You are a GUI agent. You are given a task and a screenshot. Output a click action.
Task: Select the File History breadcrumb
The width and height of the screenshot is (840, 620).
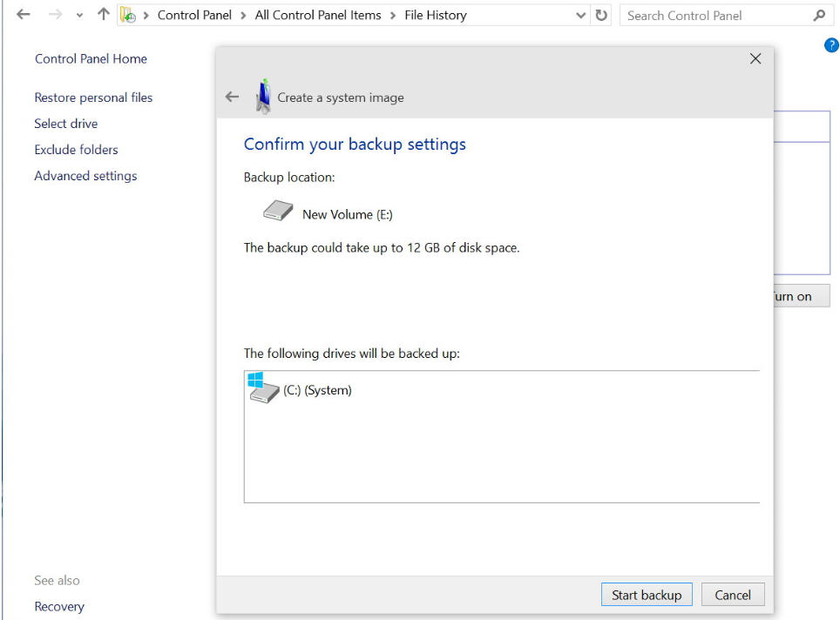pyautogui.click(x=436, y=15)
